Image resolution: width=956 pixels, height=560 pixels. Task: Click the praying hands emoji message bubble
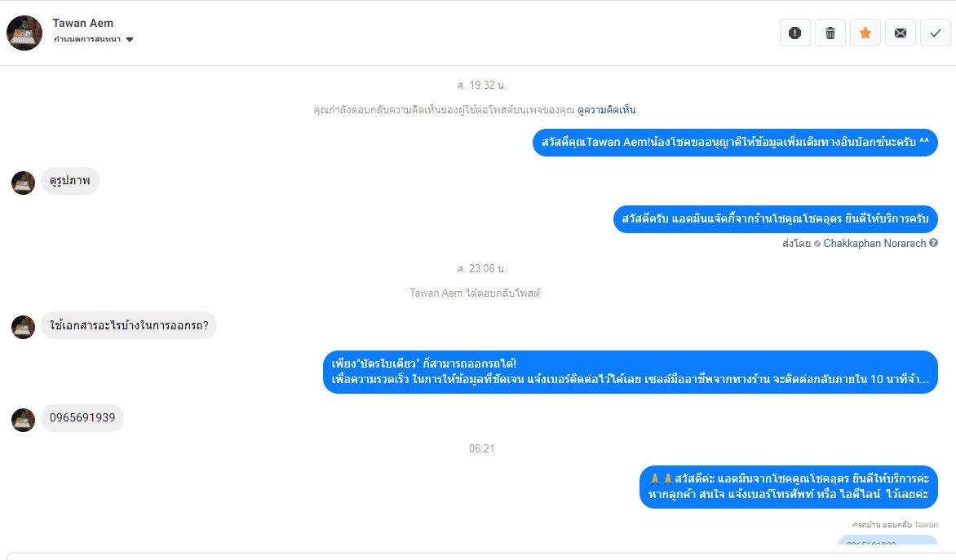(x=788, y=487)
